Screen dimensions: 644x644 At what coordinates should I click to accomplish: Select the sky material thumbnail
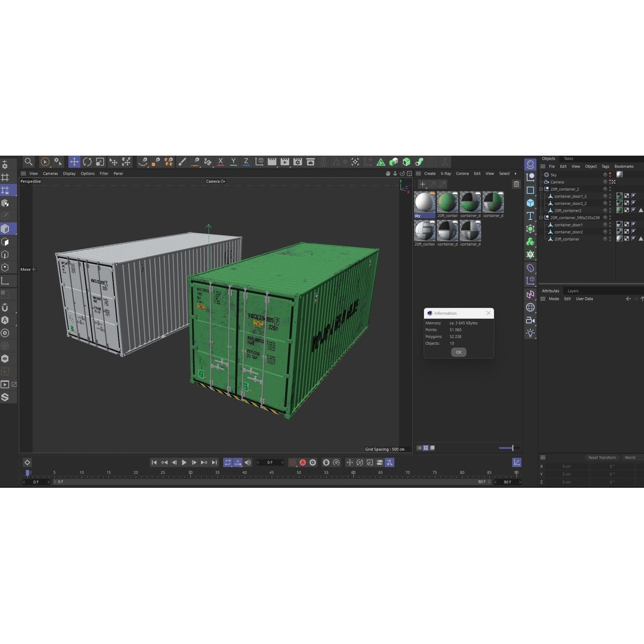tap(425, 205)
